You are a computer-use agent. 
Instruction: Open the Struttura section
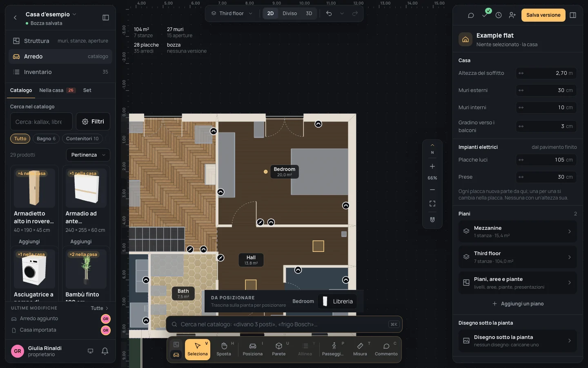(60, 41)
